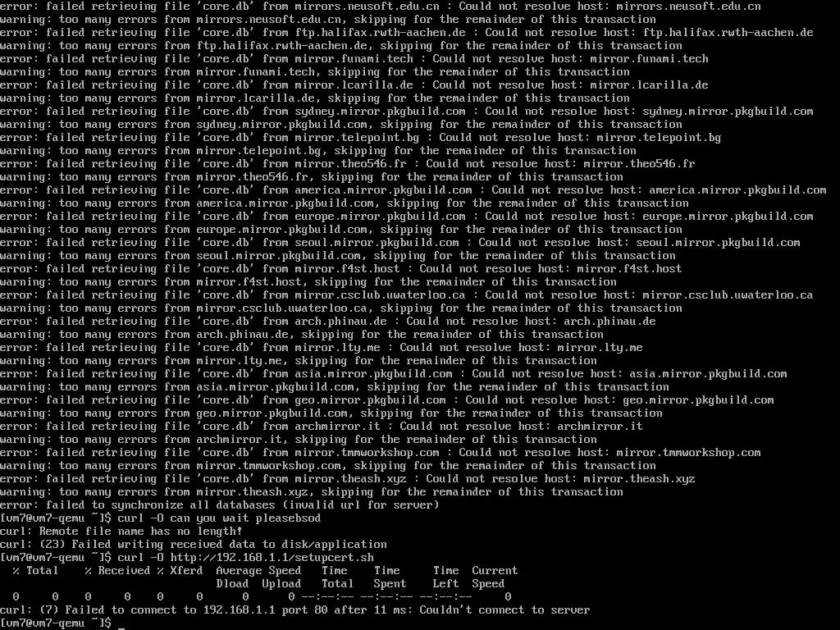Click the mirrors.neusoft.edu.cn error line at top
This screenshot has width=840, height=630.
coord(381,7)
